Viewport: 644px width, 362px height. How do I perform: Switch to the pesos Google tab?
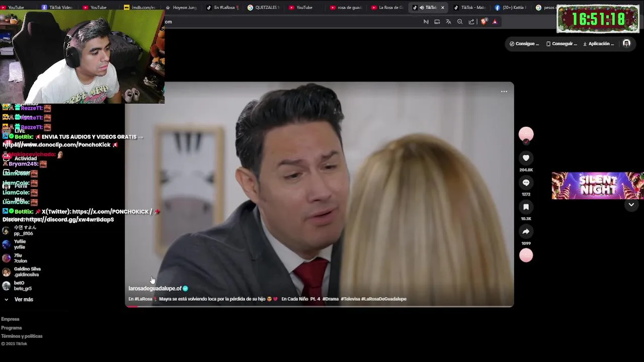tap(545, 8)
